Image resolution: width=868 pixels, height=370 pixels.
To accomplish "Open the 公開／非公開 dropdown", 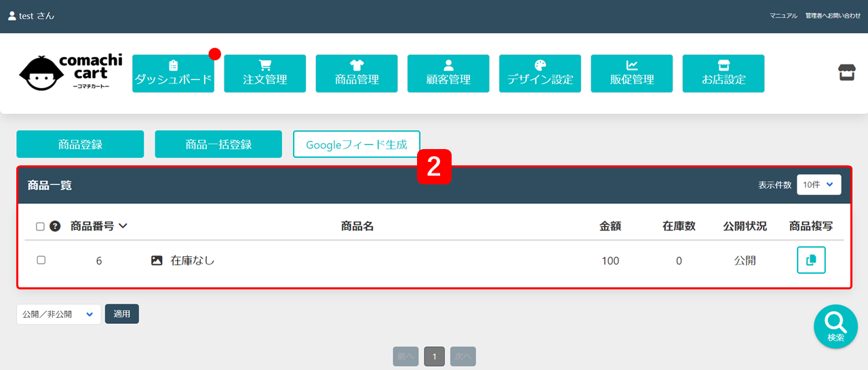I will coord(59,314).
